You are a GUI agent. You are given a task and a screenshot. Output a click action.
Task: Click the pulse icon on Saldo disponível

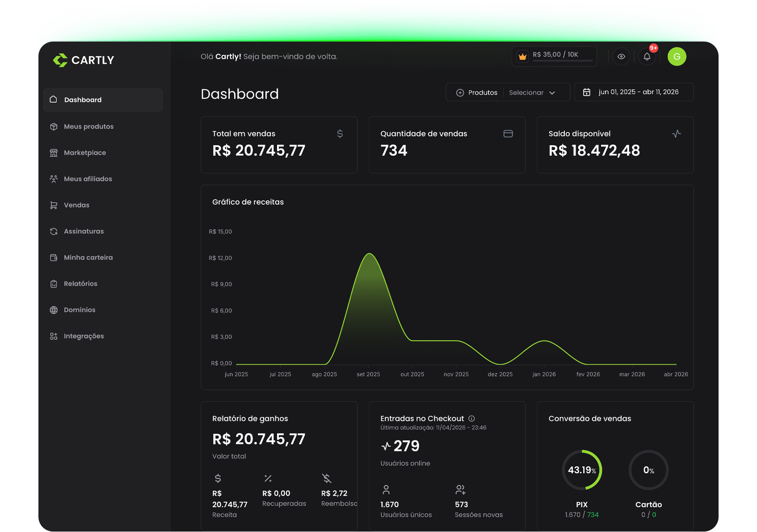(x=676, y=134)
